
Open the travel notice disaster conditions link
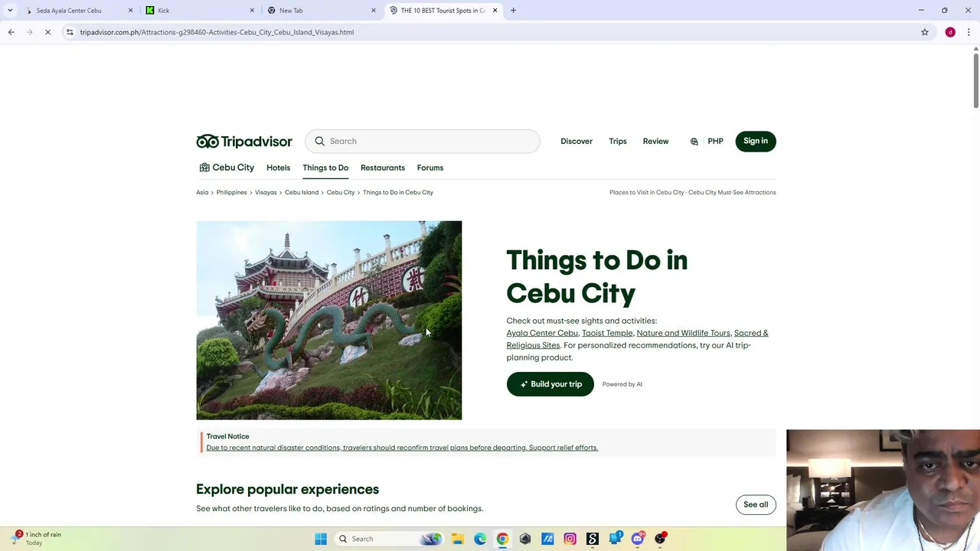402,448
